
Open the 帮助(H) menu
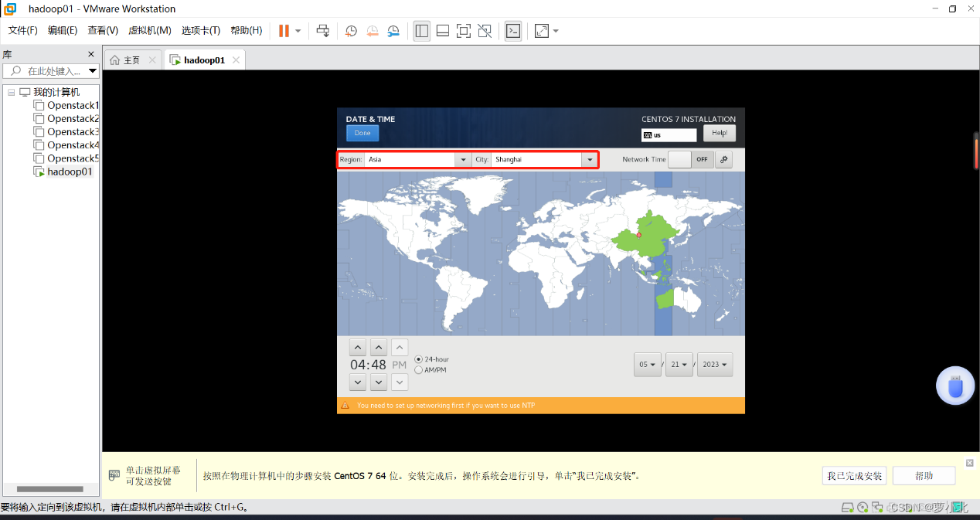[x=247, y=30]
